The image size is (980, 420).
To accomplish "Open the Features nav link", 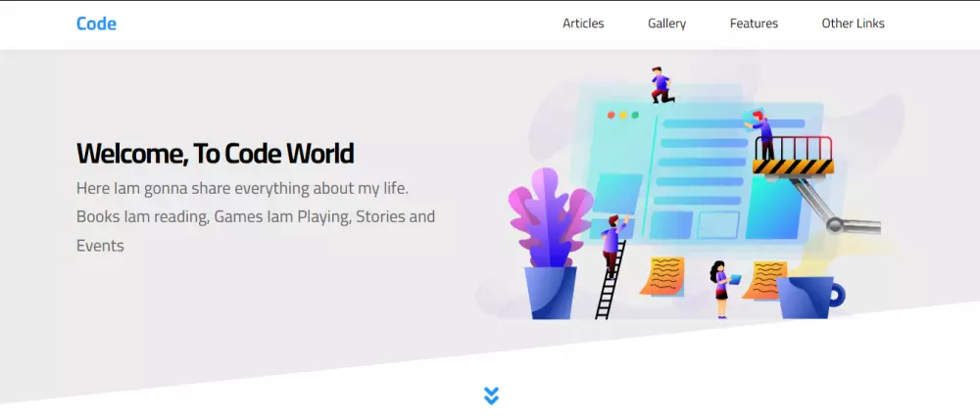I will 754,23.
